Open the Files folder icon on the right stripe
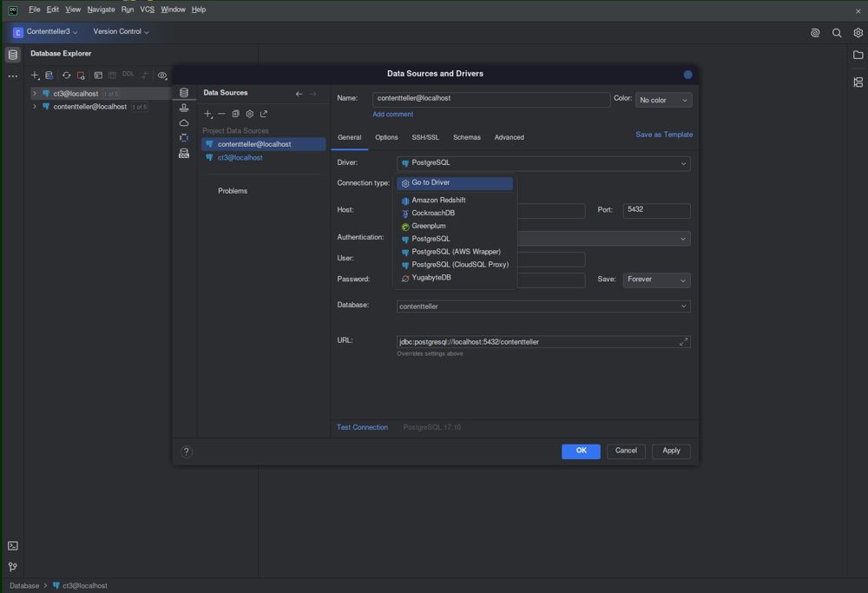 (858, 55)
